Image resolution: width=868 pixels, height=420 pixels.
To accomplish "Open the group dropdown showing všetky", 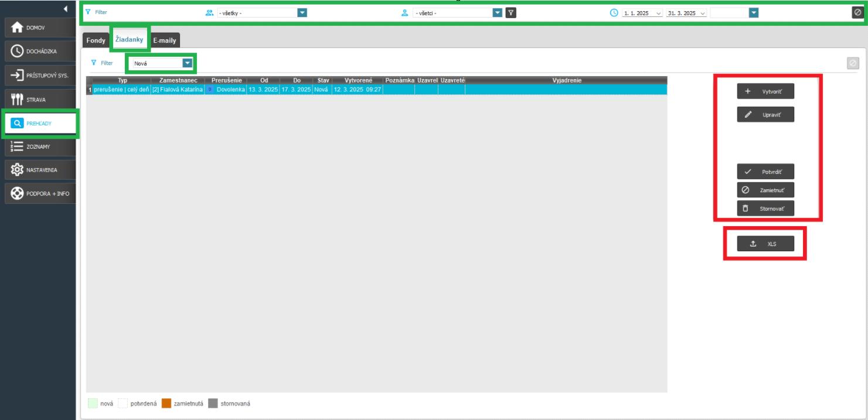I will pyautogui.click(x=302, y=12).
